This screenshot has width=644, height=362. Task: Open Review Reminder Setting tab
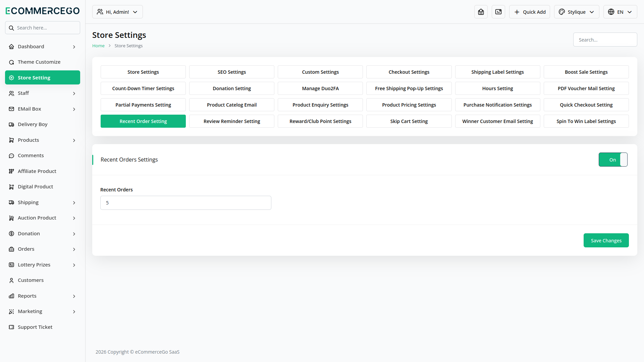click(232, 121)
